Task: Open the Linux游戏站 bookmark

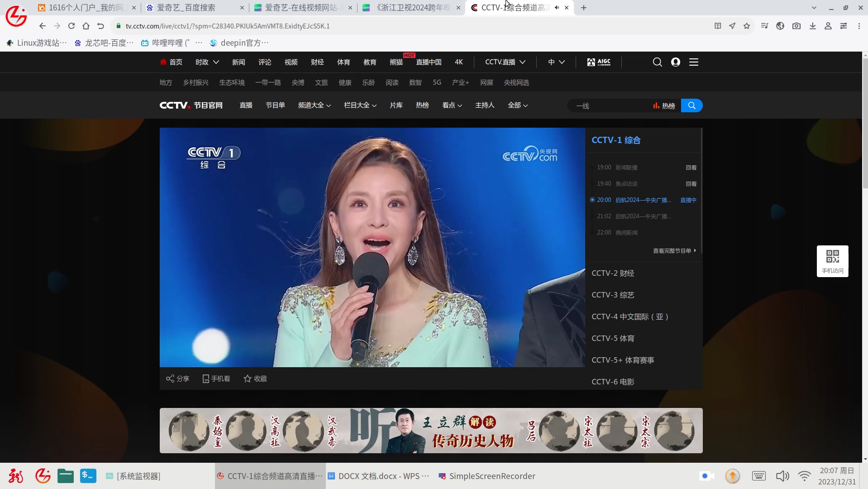Action: click(37, 43)
